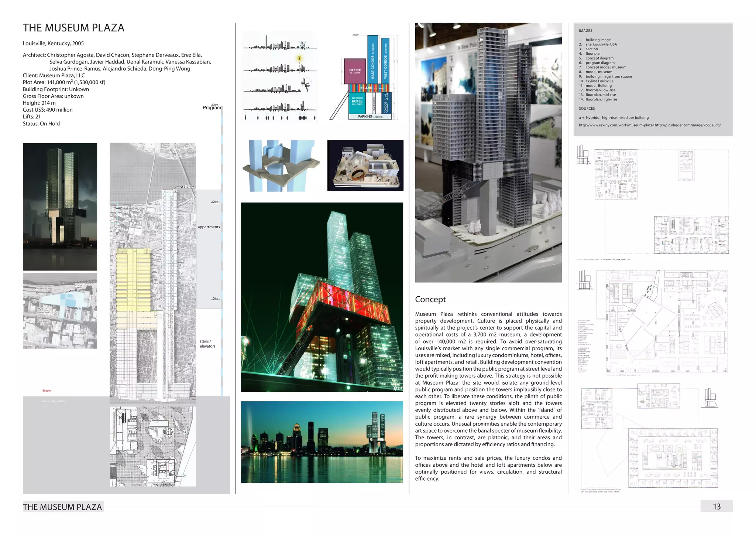Image resolution: width=756 pixels, height=535 pixels.
Task: Click the 213.4 m height annotation
Action: point(188,187)
